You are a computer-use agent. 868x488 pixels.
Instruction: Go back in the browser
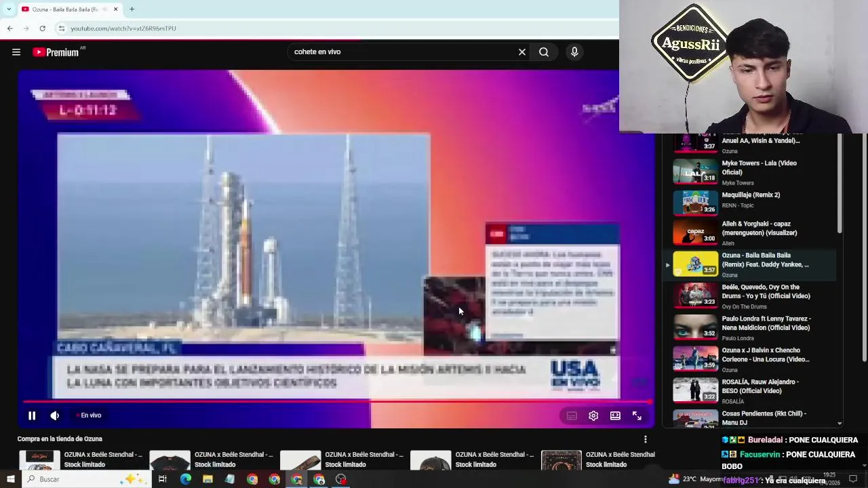coord(10,28)
